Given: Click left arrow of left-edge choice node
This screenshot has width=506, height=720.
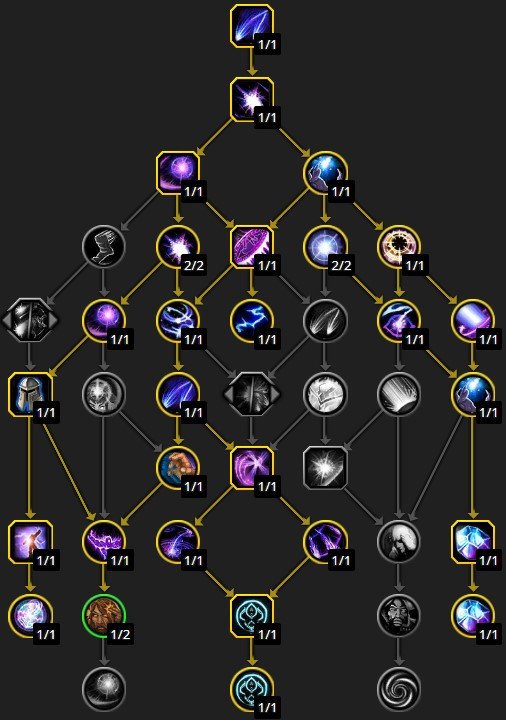Looking at the screenshot, I should point(6,320).
